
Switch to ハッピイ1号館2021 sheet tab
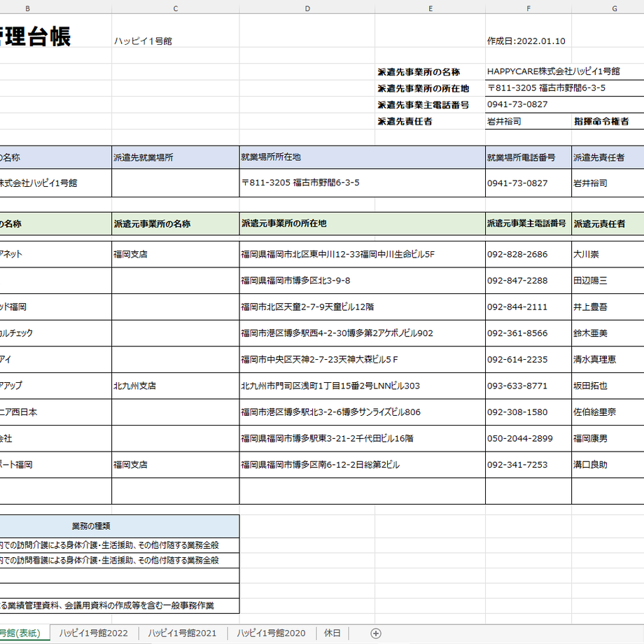[183, 633]
